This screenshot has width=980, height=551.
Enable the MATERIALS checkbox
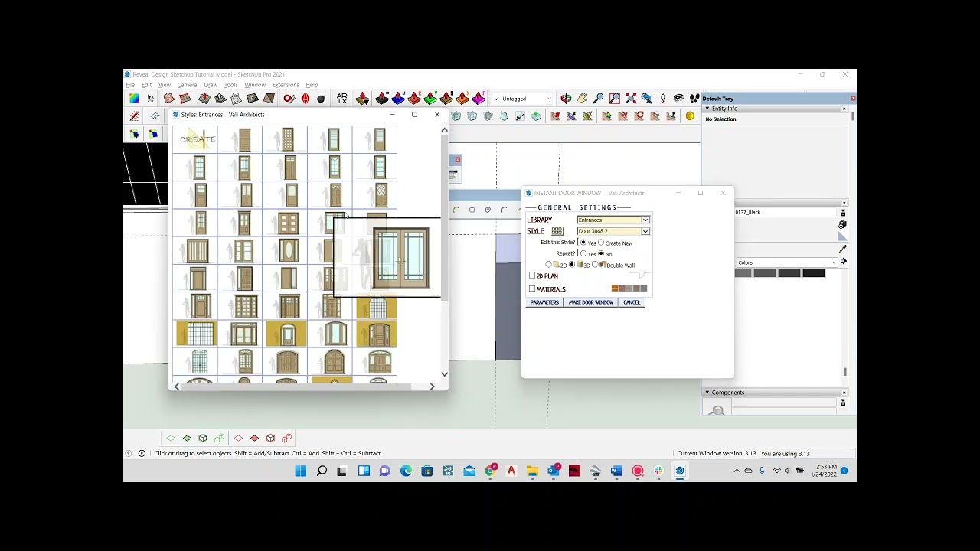click(x=532, y=289)
